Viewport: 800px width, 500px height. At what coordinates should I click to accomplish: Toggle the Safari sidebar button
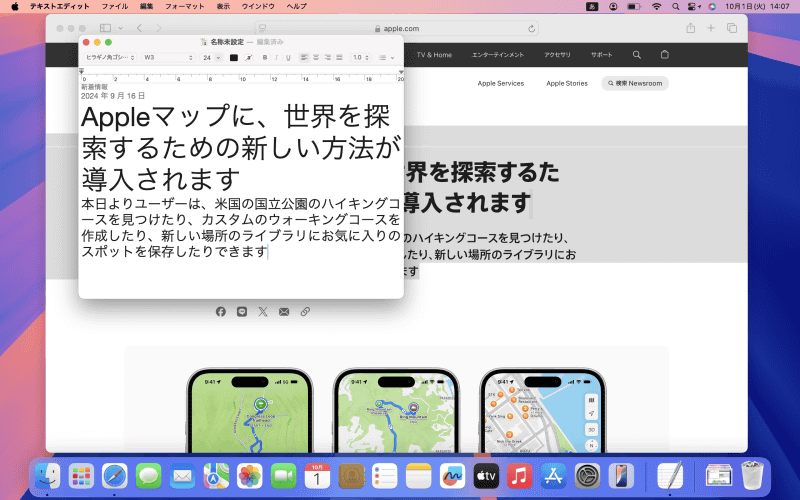click(x=105, y=28)
